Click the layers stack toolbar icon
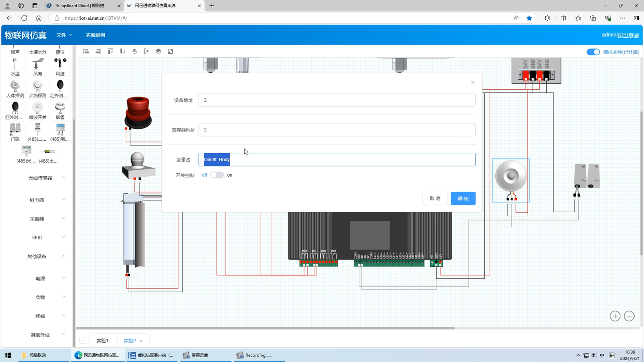This screenshot has height=362, width=644. (158, 51)
